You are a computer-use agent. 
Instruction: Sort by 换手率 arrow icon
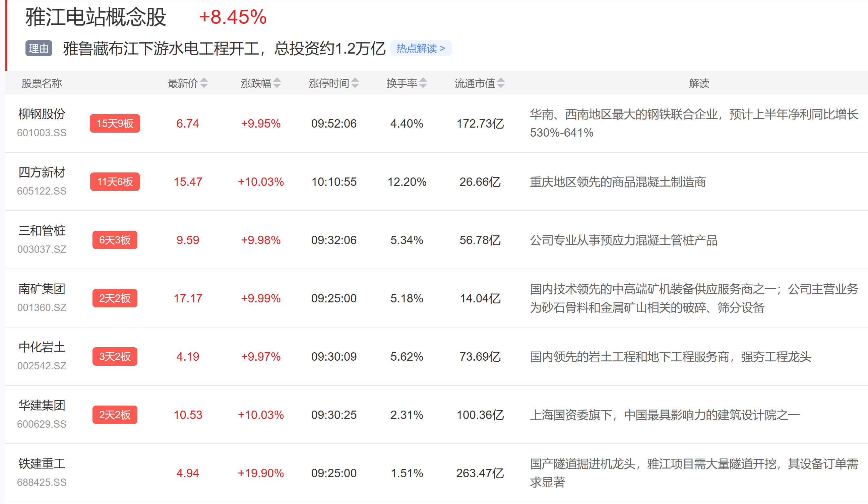(423, 83)
